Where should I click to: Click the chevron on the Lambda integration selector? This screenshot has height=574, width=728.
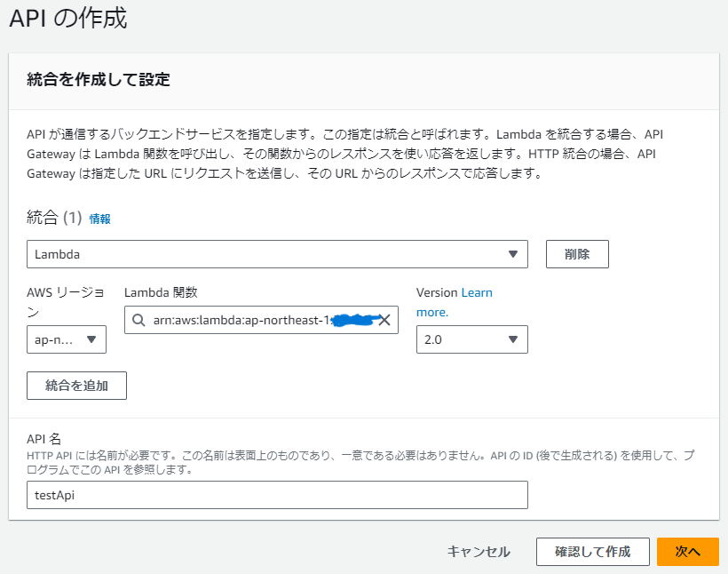click(513, 254)
